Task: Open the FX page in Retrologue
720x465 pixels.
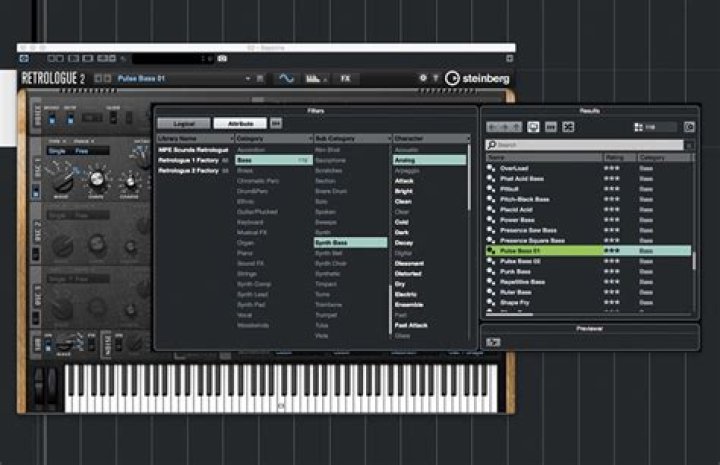Action: [x=345, y=79]
